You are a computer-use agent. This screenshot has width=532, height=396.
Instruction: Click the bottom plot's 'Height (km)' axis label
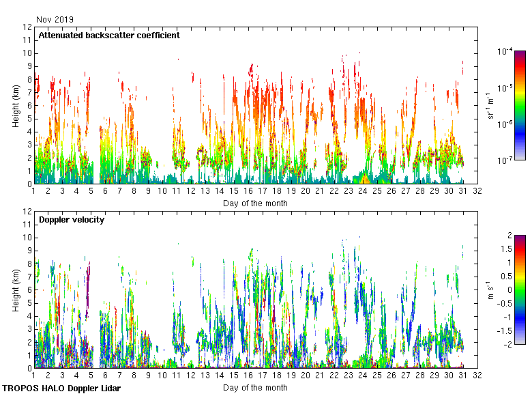(x=16, y=290)
